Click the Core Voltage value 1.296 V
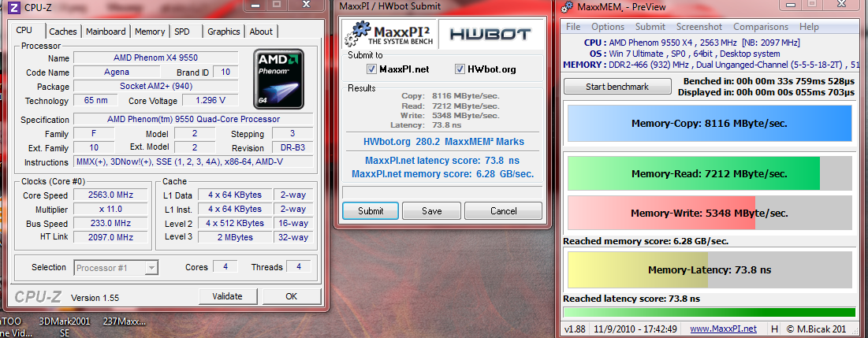Viewport: 868px width, 338px height. pyautogui.click(x=210, y=101)
